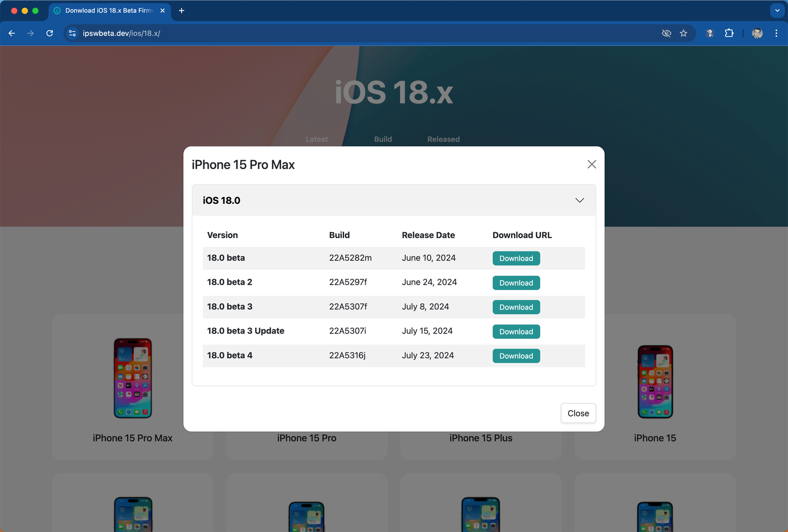
Task: Click the July 15, 2024 release date
Action: click(427, 331)
